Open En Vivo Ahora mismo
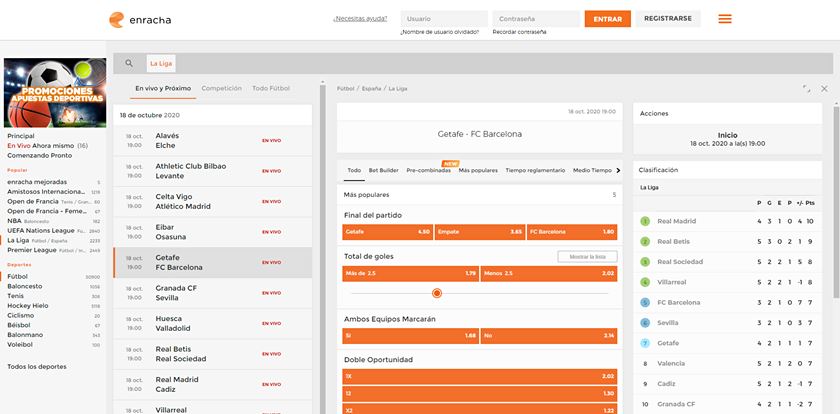840x414 pixels. pyautogui.click(x=47, y=146)
